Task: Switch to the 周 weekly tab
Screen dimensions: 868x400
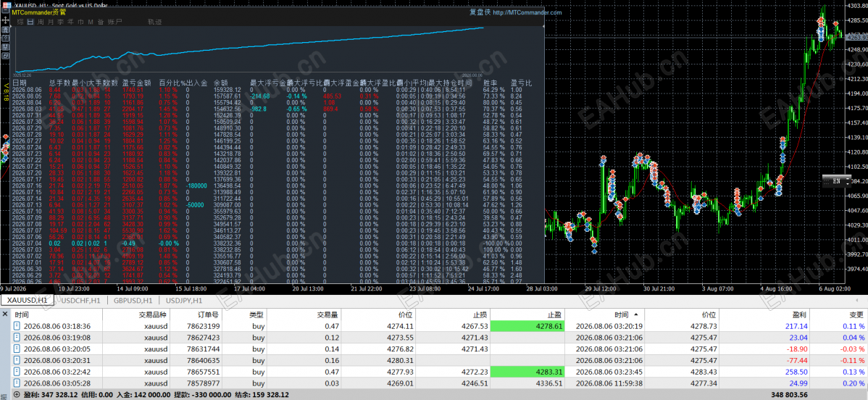Action: tap(41, 22)
